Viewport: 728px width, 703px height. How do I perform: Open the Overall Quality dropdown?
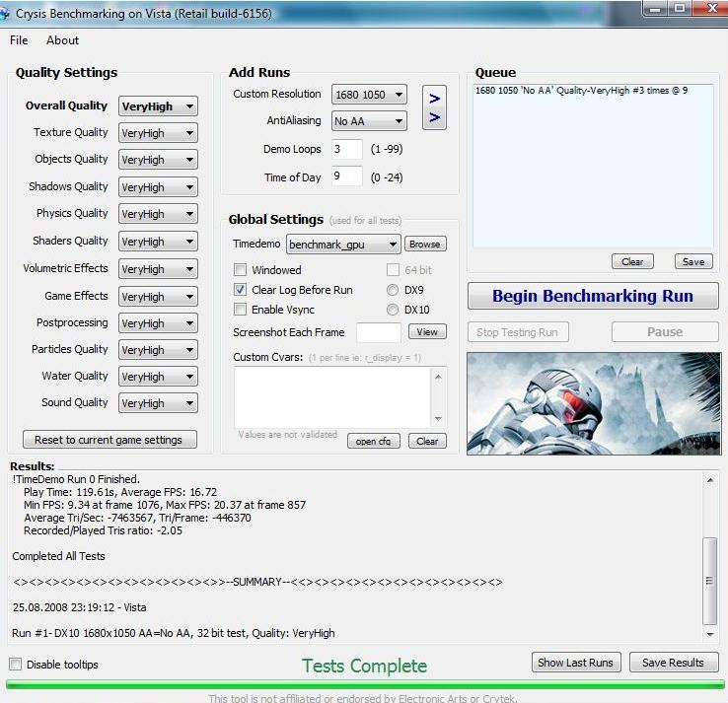point(158,106)
